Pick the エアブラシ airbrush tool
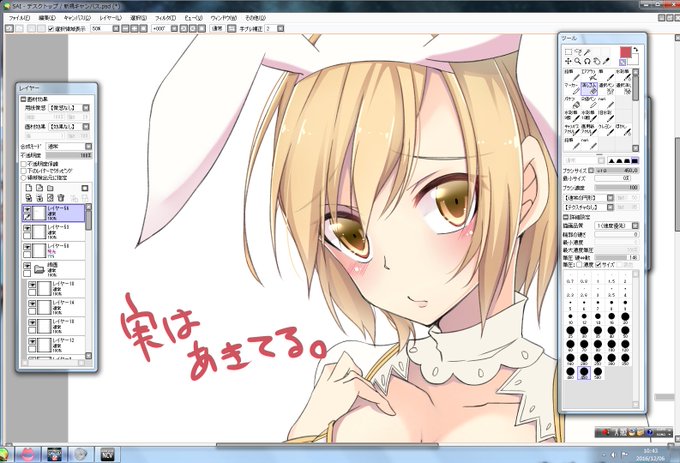 (x=589, y=75)
